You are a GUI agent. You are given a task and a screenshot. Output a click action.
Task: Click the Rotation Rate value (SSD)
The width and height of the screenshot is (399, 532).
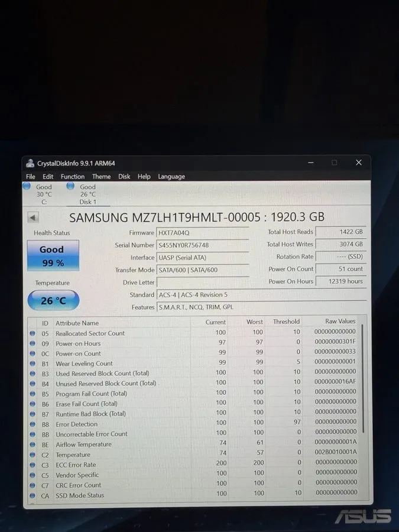click(x=340, y=257)
